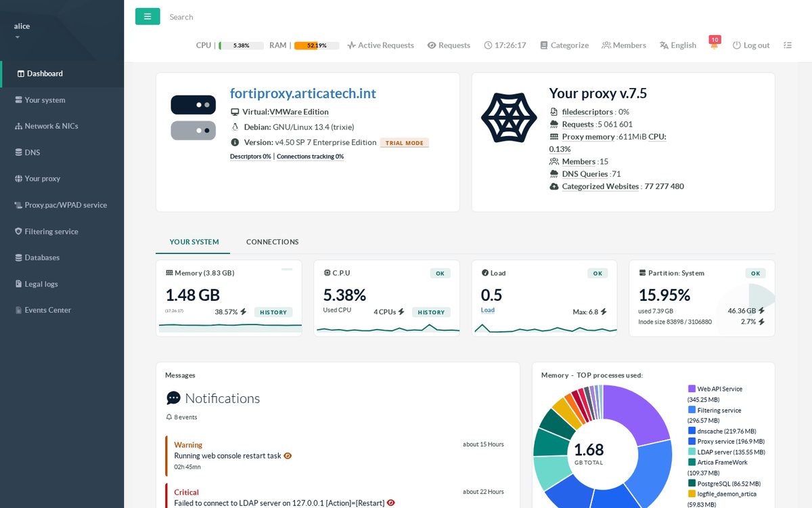Open Active Requests in top bar
The width and height of the screenshot is (812, 508).
coord(380,45)
